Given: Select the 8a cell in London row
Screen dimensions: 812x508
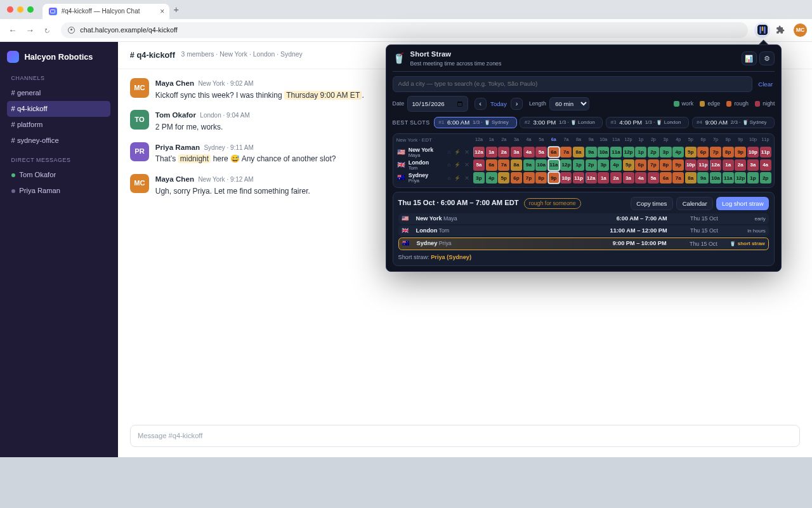Looking at the screenshot, I should point(516,165).
